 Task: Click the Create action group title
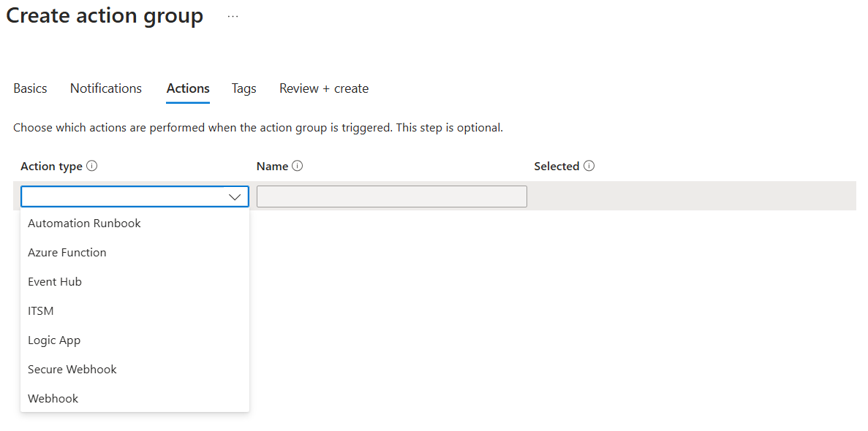tap(105, 15)
